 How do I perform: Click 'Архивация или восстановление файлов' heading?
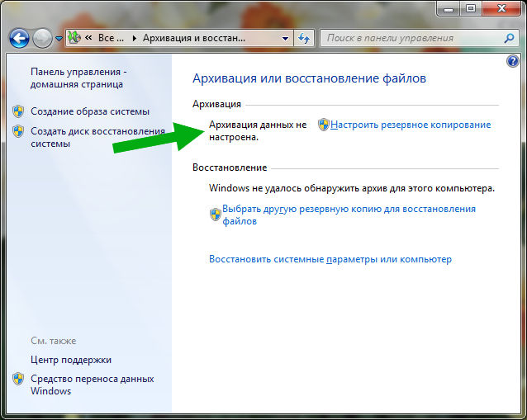click(309, 78)
